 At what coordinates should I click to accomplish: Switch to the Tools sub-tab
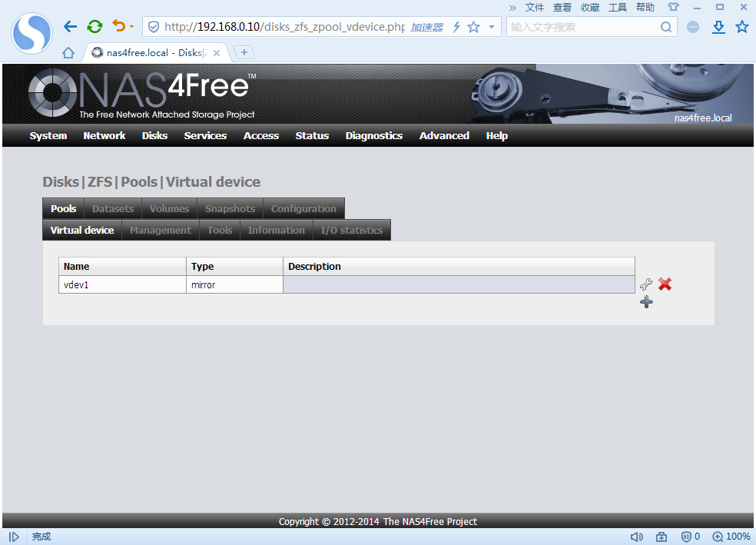click(x=220, y=230)
